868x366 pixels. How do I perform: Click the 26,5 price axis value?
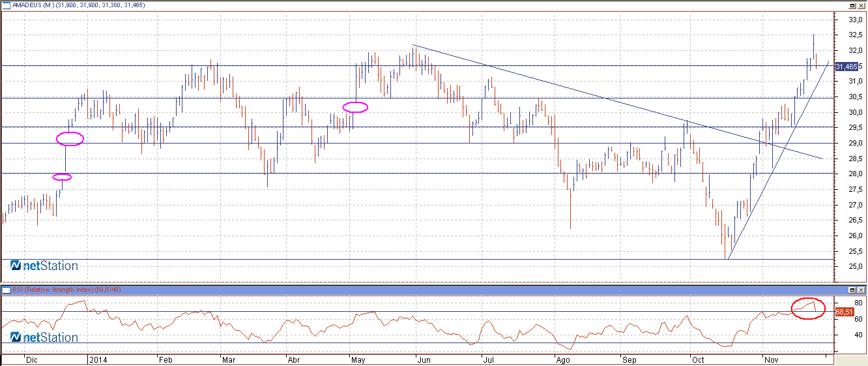pyautogui.click(x=855, y=220)
